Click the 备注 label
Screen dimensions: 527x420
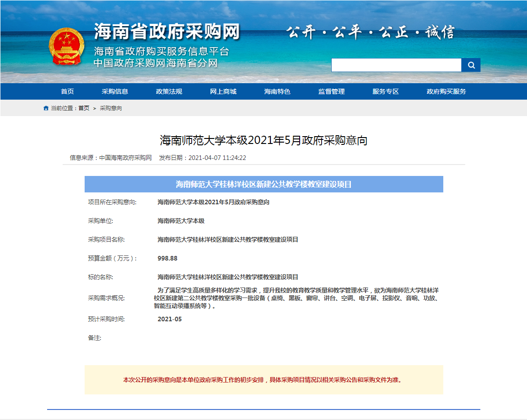point(94,338)
